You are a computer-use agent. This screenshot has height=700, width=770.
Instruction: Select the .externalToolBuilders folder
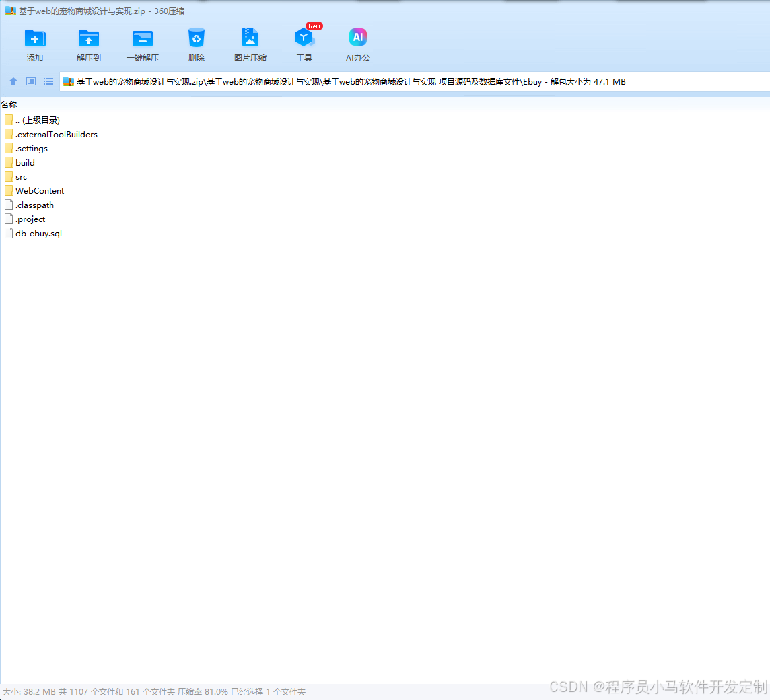point(51,135)
